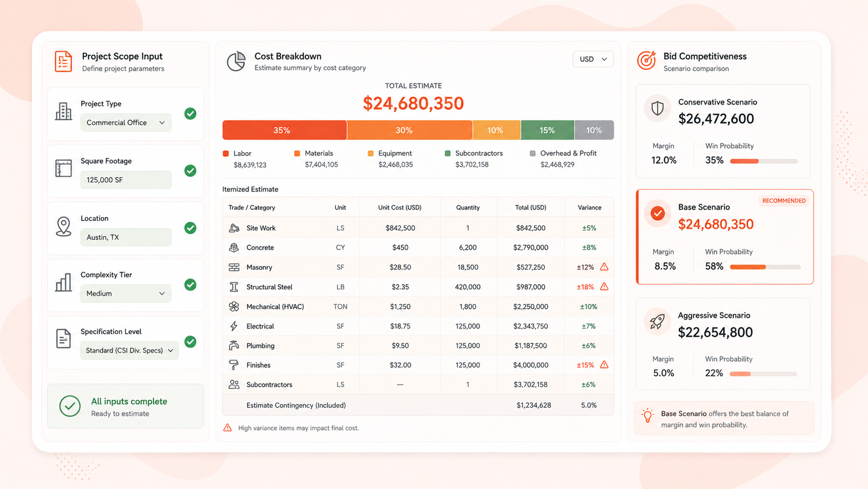Image resolution: width=868 pixels, height=489 pixels.
Task: Select the Aggressive Scenario card title
Action: 714,315
